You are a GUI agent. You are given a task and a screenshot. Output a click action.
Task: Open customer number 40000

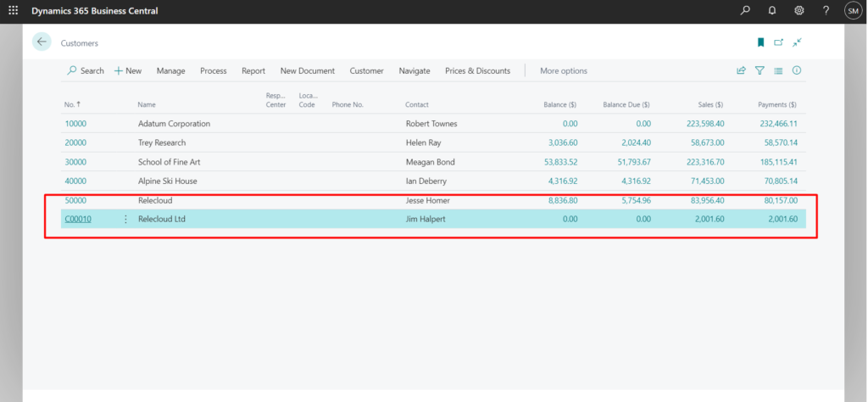tap(75, 181)
